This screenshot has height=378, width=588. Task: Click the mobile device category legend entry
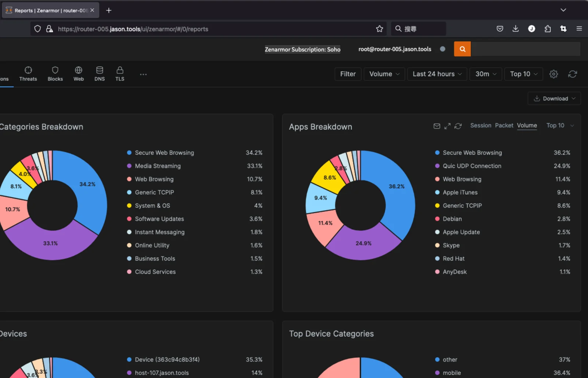coord(503,373)
